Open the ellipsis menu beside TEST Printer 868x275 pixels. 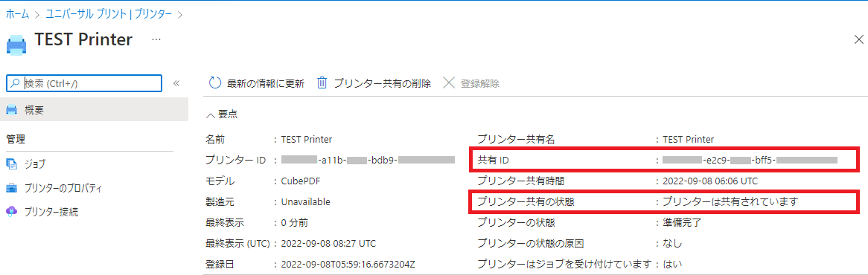[156, 39]
